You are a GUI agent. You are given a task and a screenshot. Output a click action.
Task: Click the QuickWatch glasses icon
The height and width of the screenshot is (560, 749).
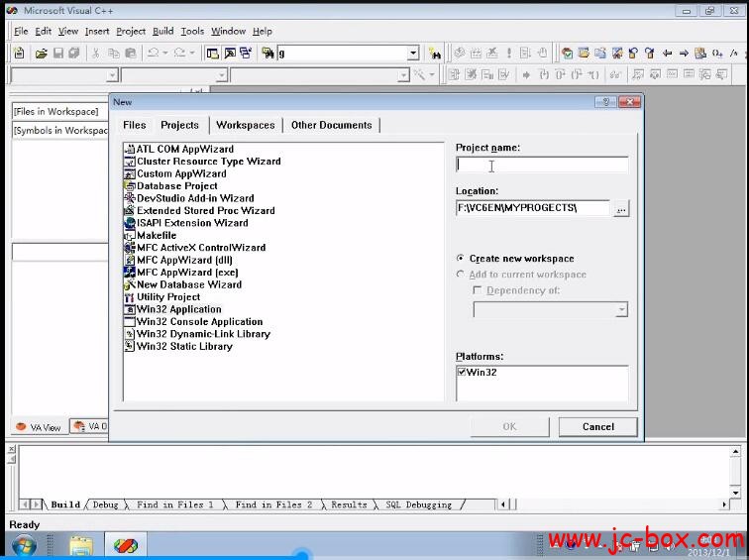[615, 74]
